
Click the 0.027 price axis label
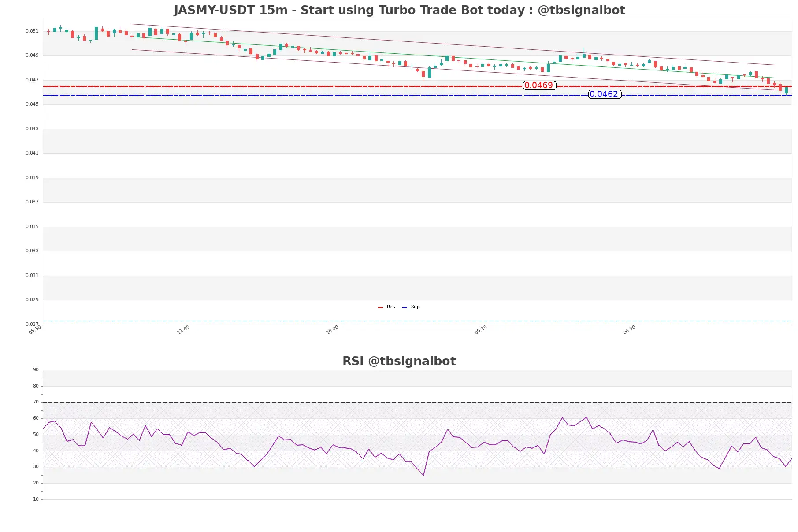point(32,325)
